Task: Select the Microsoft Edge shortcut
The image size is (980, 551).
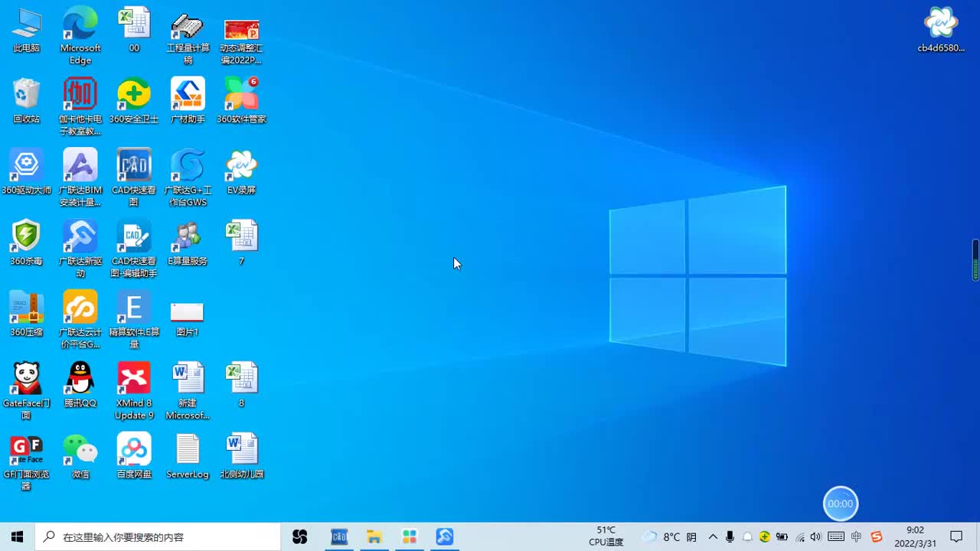Action: point(80,35)
